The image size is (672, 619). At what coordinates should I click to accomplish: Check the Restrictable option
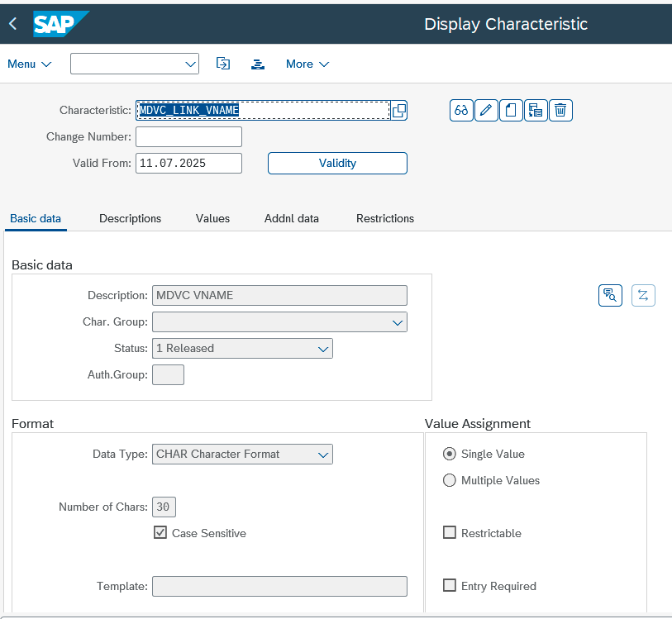click(x=449, y=532)
